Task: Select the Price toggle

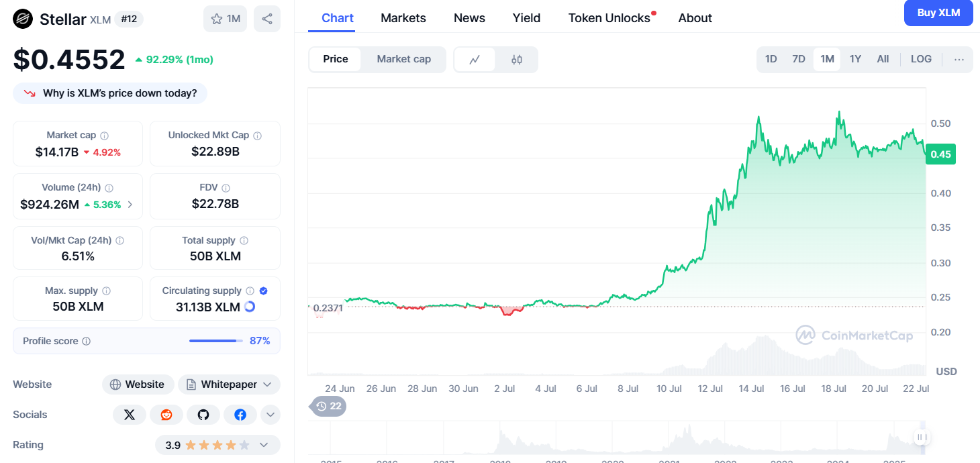Action: pyautogui.click(x=336, y=59)
